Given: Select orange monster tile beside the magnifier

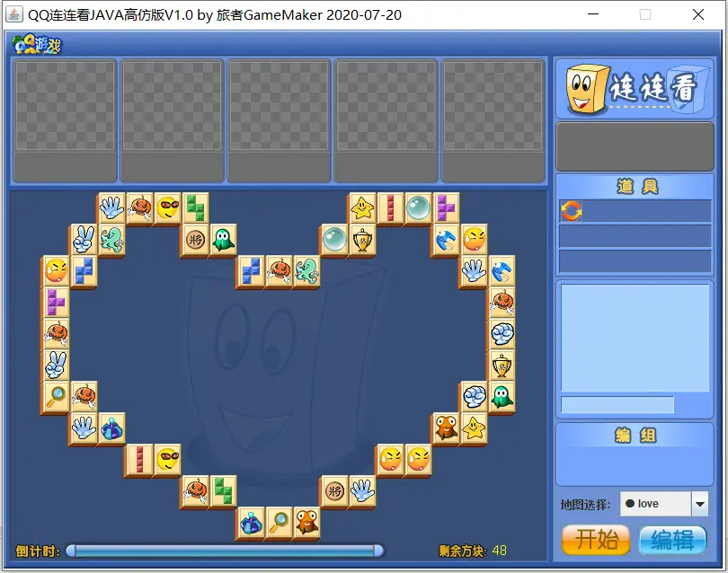Looking at the screenshot, I should pos(306,523).
